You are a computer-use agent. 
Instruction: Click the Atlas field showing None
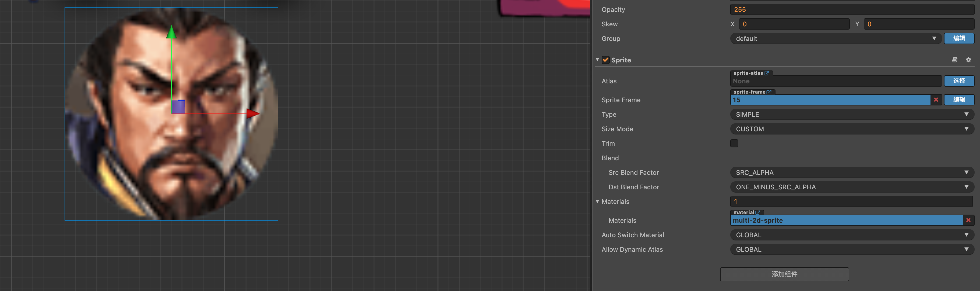[x=836, y=81]
